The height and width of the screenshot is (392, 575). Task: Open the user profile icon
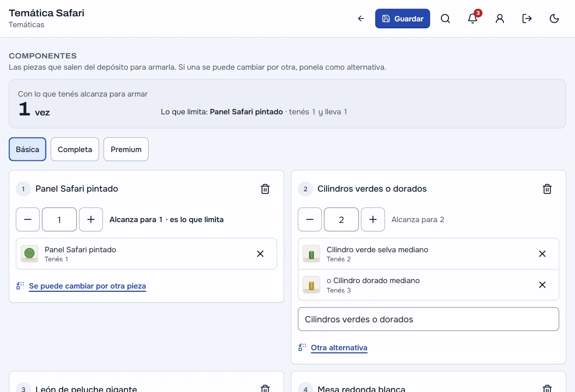500,19
